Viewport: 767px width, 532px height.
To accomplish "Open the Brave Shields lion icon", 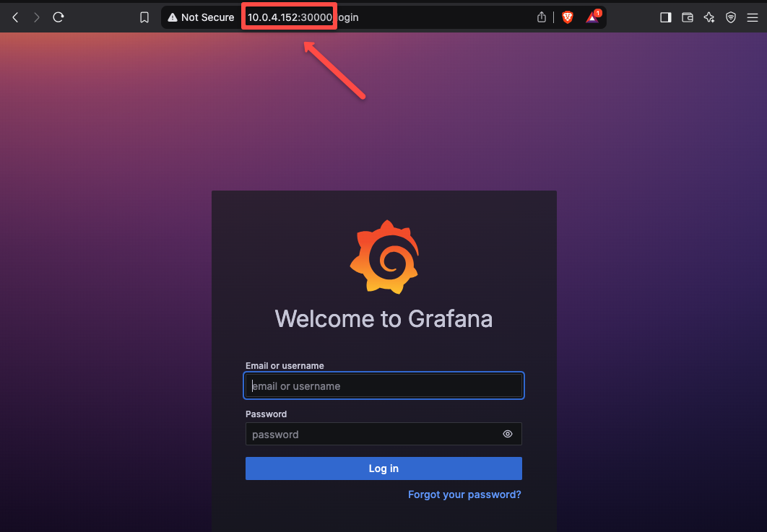I will [x=568, y=17].
